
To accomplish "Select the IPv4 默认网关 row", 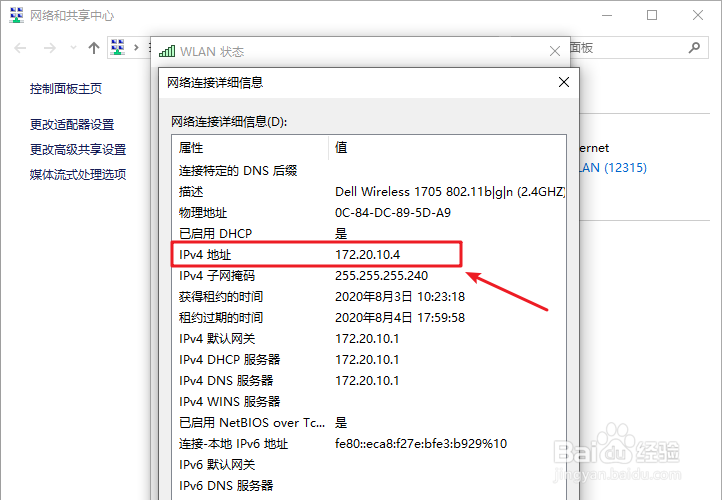I will point(368,339).
